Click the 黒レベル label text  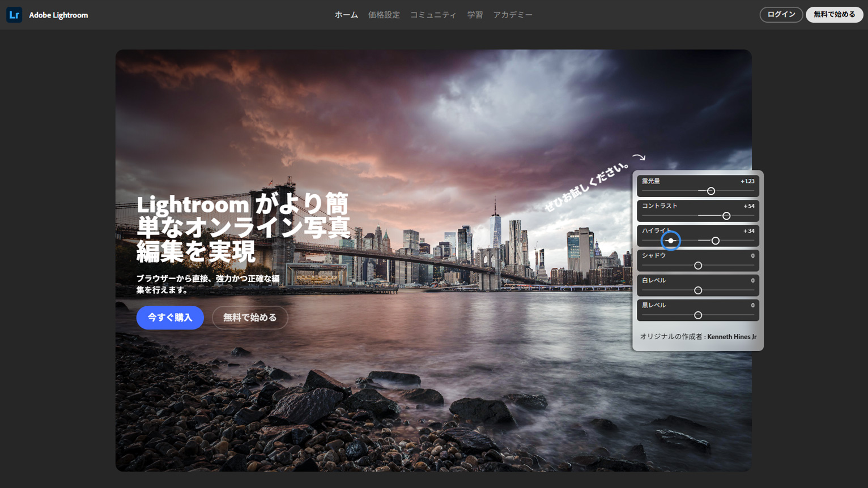654,305
